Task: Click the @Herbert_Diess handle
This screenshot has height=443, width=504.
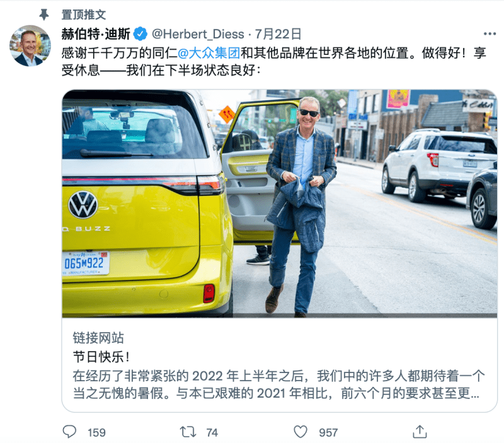Action: pyautogui.click(x=198, y=34)
